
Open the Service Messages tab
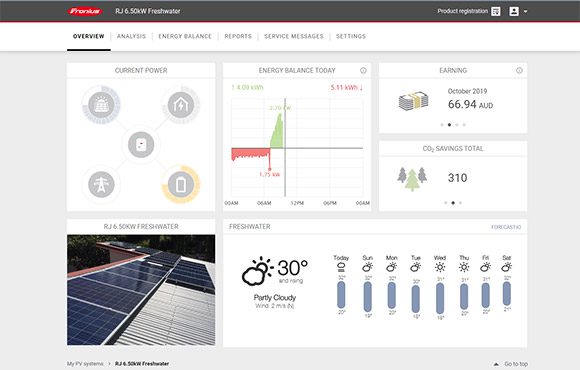(294, 36)
